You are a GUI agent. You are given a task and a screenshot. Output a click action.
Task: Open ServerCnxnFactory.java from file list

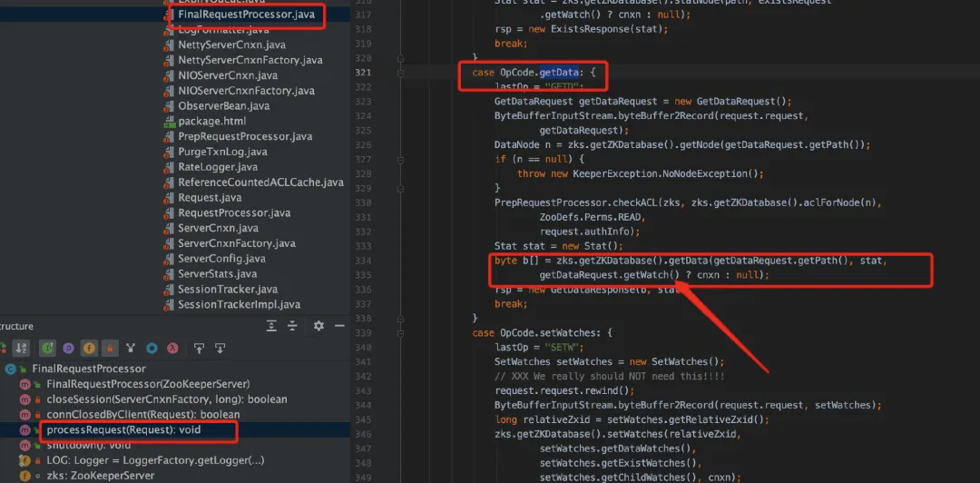tap(237, 243)
